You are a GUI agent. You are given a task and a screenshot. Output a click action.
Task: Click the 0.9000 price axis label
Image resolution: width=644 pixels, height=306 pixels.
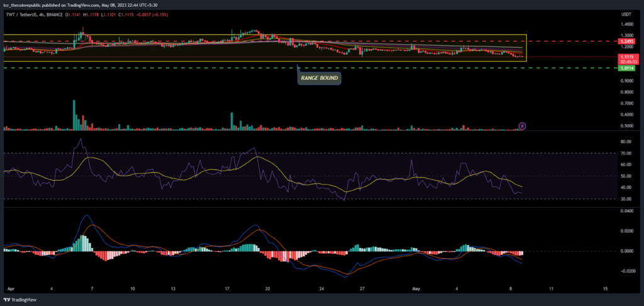pyautogui.click(x=626, y=81)
